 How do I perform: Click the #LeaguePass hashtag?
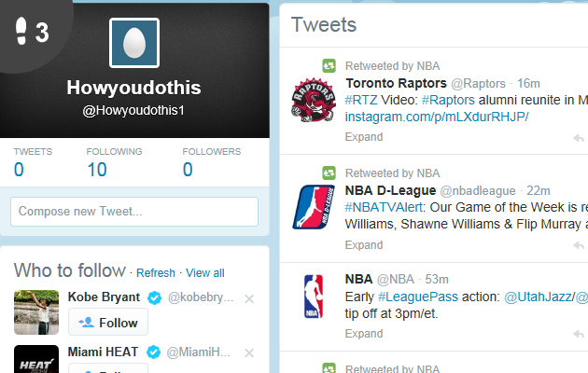click(418, 297)
